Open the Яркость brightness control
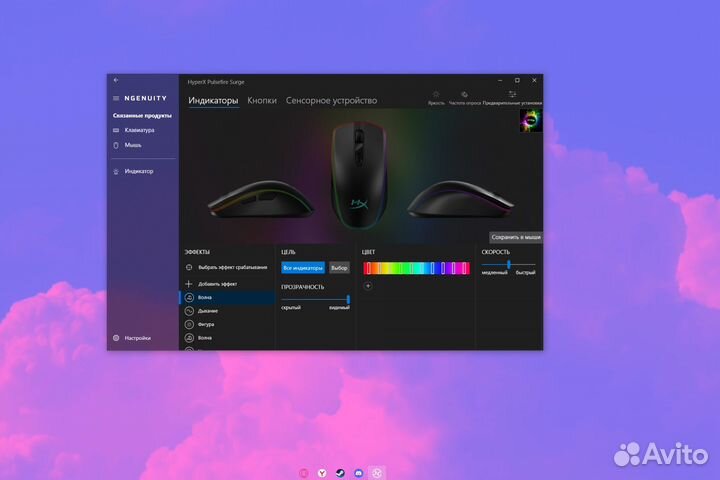Viewport: 720px width, 480px height. 436,98
